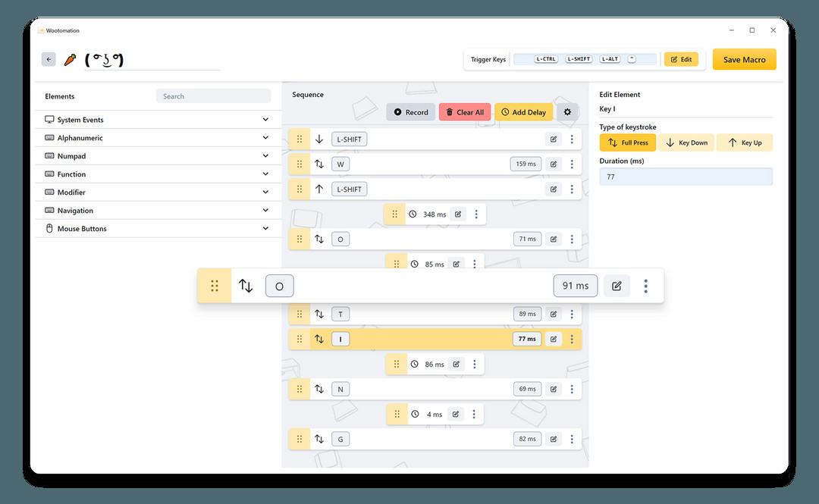This screenshot has width=819, height=504.
Task: Click the 159 ms duration on W row
Action: [x=526, y=164]
